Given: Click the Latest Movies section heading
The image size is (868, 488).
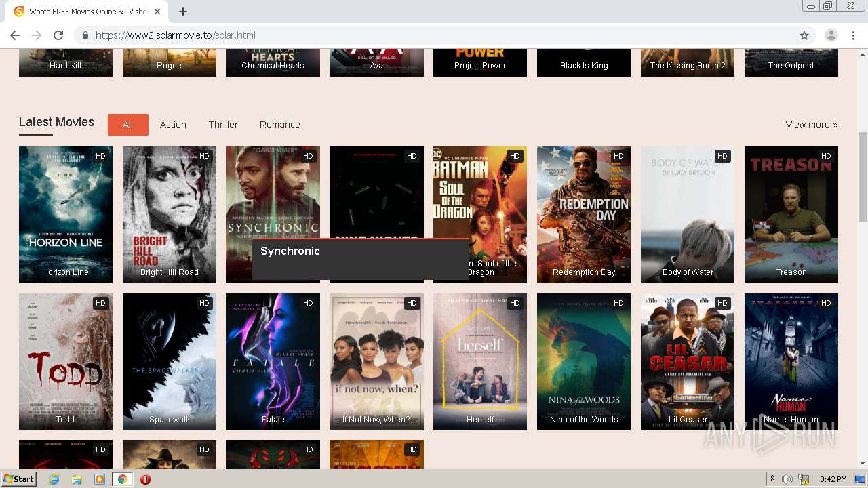Looking at the screenshot, I should click(x=56, y=122).
